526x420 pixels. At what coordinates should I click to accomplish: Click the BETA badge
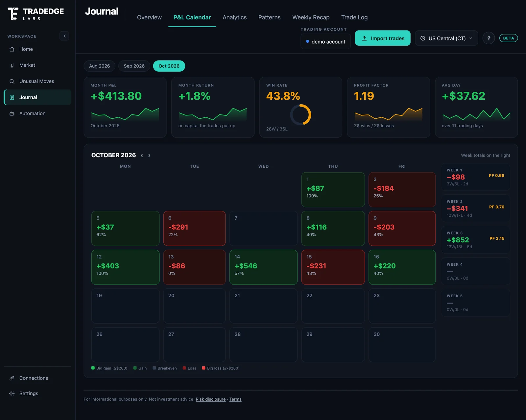(x=509, y=38)
